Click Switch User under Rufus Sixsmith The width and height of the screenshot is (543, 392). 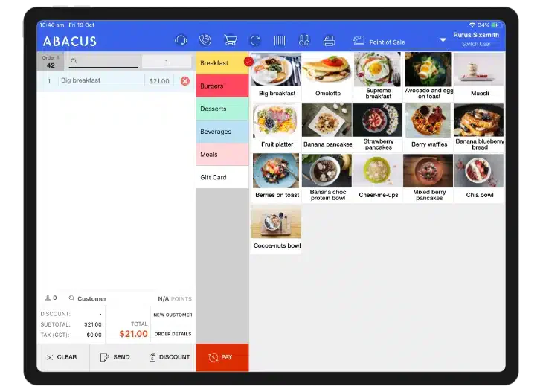click(476, 45)
